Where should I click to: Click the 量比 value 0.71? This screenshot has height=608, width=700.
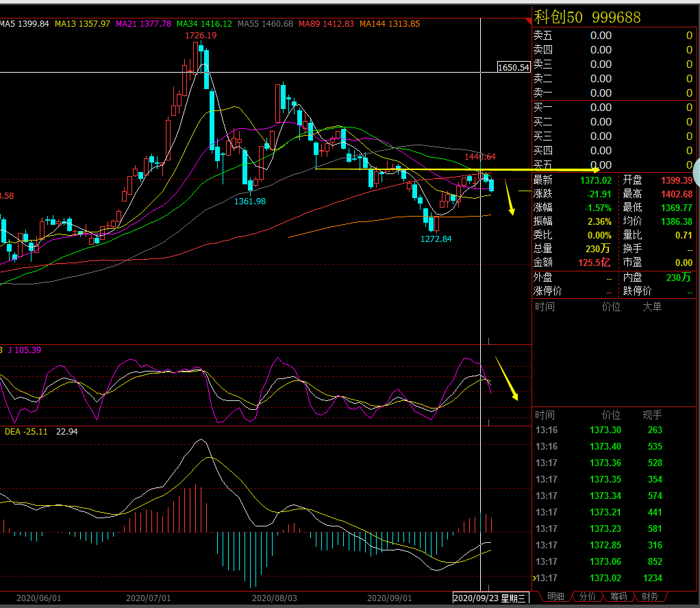tap(684, 235)
